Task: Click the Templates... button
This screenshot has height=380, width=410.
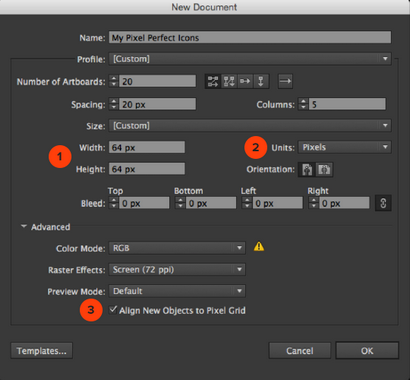Action: tap(42, 351)
